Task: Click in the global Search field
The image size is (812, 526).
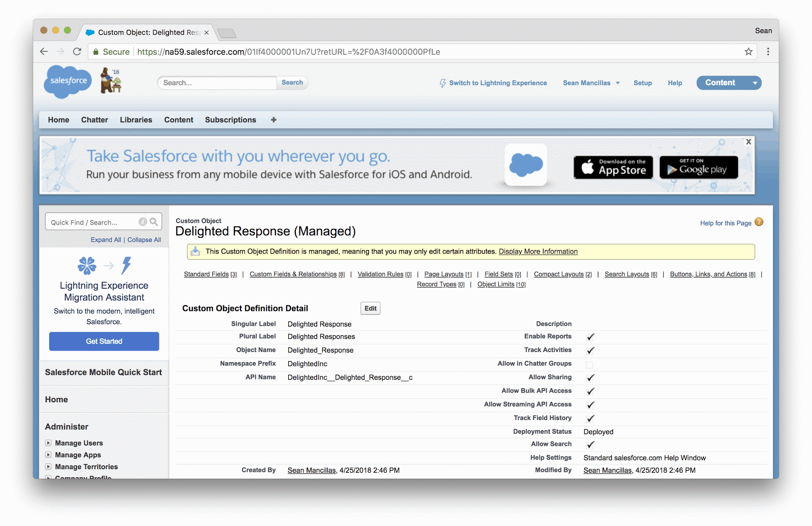Action: pos(217,83)
